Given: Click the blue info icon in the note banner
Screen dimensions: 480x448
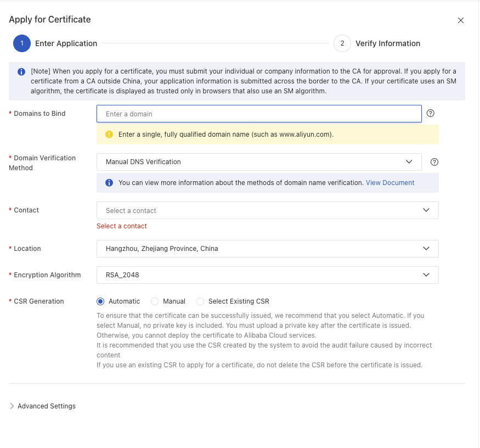Looking at the screenshot, I should pos(21,72).
